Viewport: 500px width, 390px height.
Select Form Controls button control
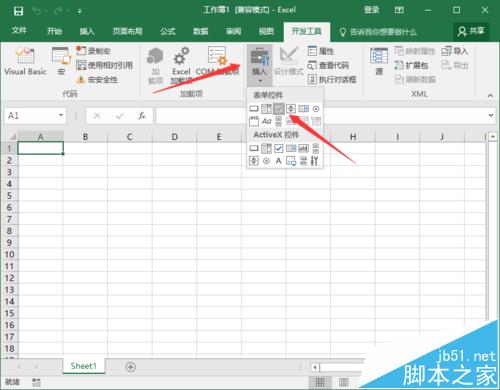254,109
